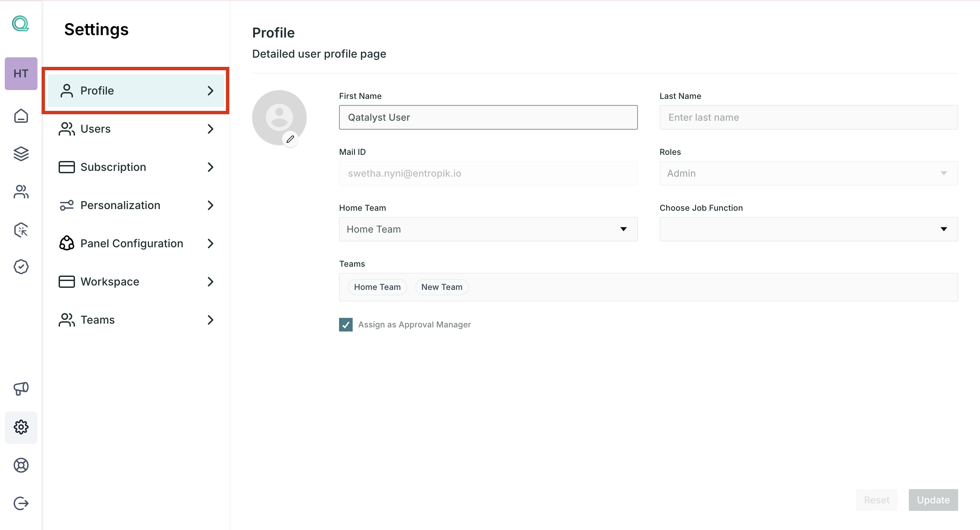Image resolution: width=980 pixels, height=530 pixels.
Task: Select Profile settings menu item
Action: coord(136,91)
